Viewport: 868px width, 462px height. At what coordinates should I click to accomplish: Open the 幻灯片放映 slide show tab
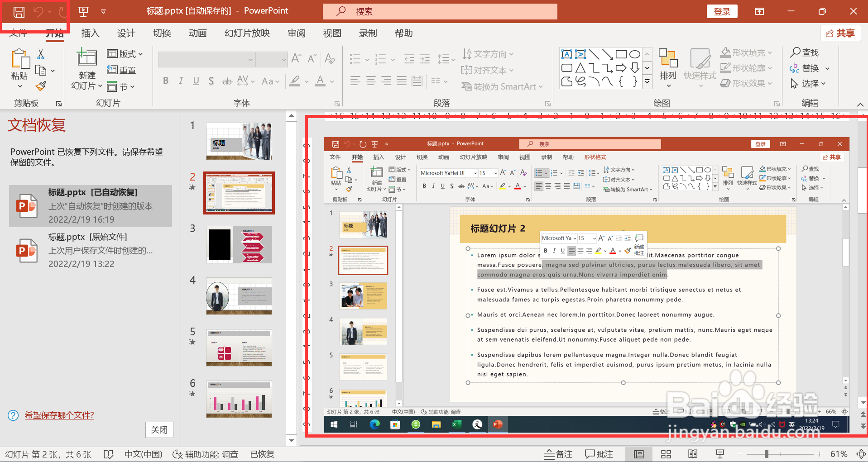pos(247,33)
